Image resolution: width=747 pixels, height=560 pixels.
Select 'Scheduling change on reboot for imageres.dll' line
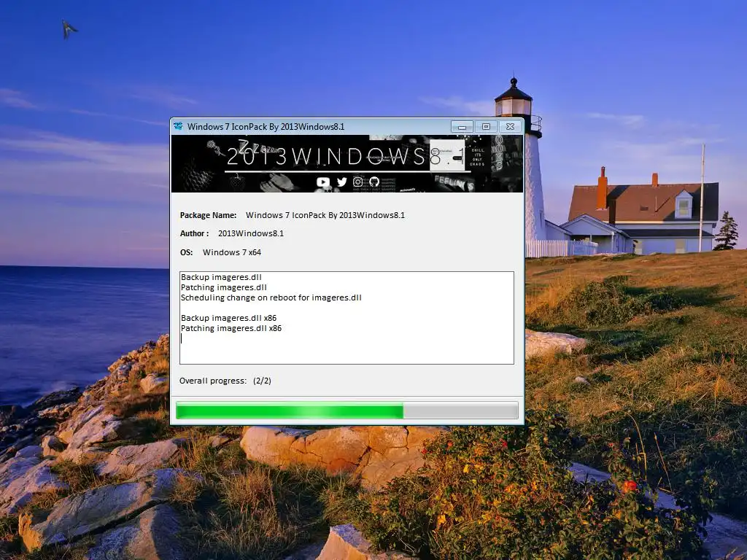click(x=271, y=297)
